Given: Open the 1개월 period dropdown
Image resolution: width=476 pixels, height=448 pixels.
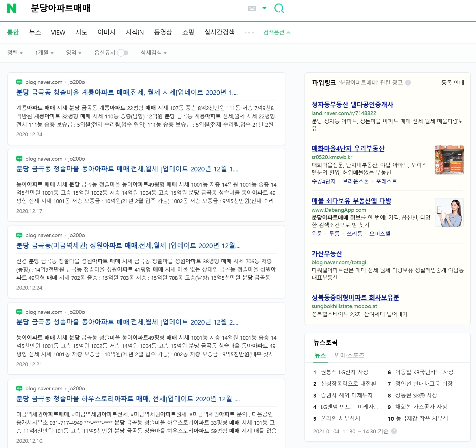Looking at the screenshot, I should [44, 53].
